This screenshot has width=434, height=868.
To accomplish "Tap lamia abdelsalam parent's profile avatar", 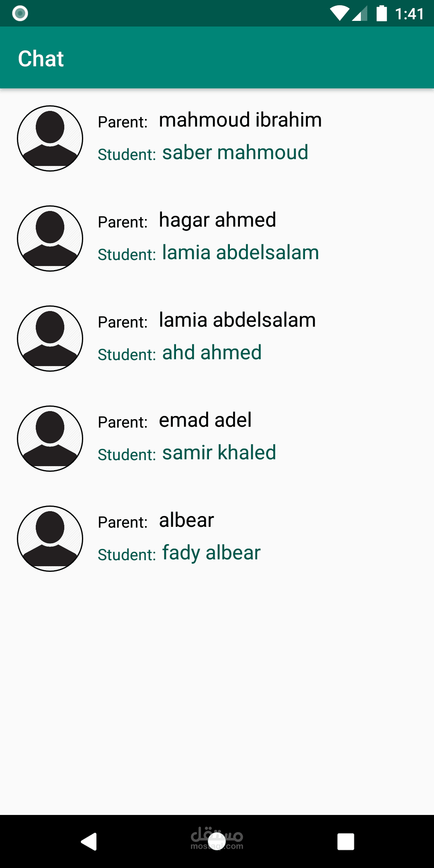I will click(x=50, y=338).
